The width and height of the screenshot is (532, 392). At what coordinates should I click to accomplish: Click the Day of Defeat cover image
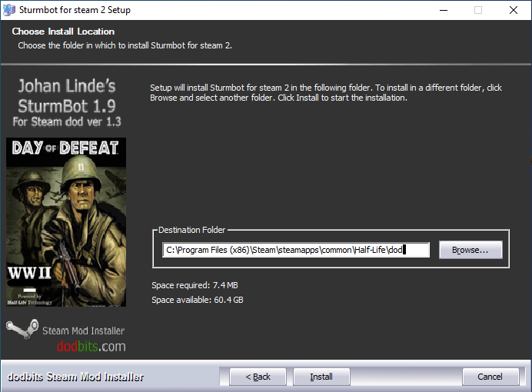pos(66,222)
